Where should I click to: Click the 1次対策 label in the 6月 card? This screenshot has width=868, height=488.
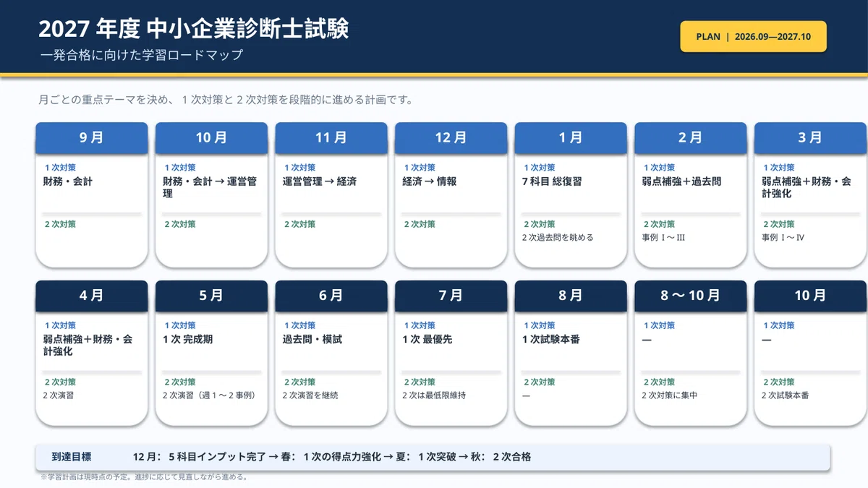(x=299, y=325)
